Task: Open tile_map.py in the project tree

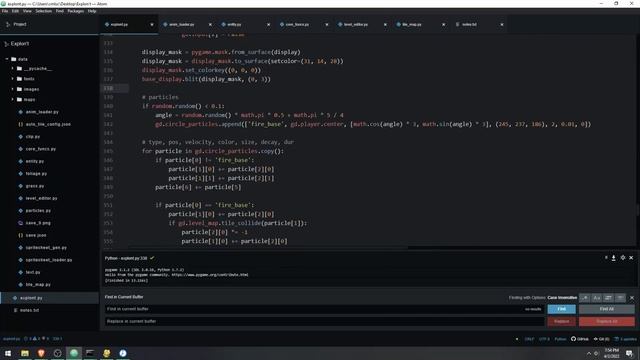Action: pos(38,284)
